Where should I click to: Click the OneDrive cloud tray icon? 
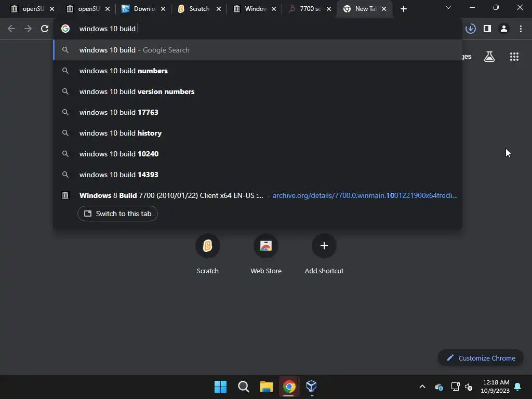[x=438, y=387]
